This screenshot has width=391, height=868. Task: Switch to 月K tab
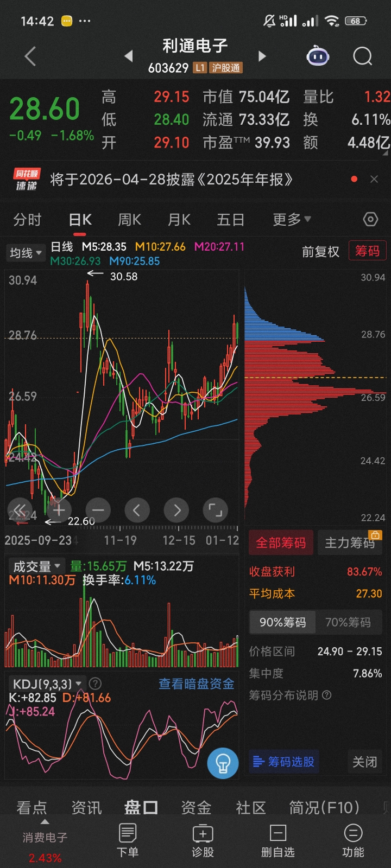179,220
